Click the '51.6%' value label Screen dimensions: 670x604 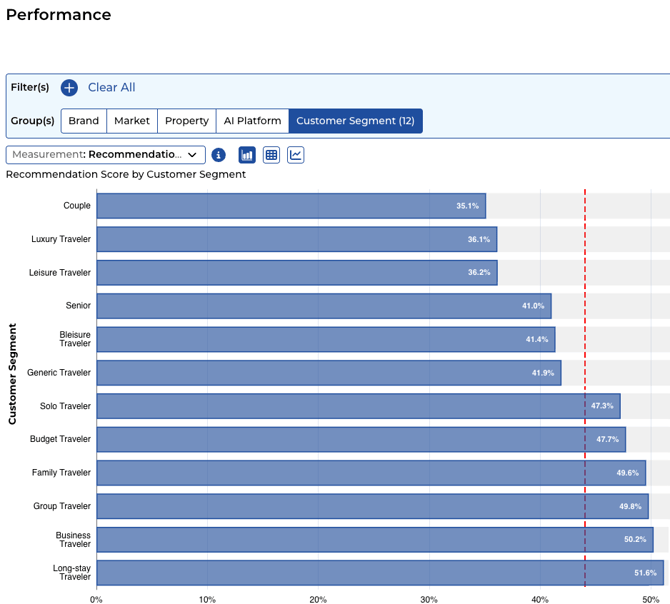(x=645, y=573)
